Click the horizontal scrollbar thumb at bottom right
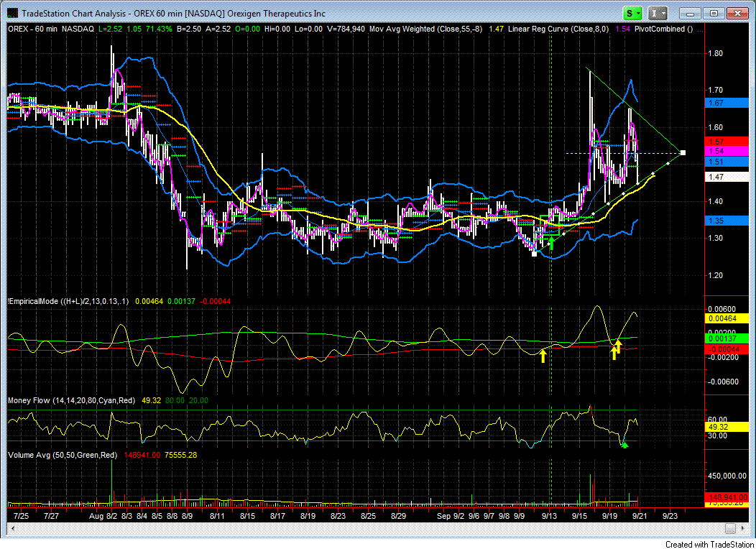Image resolution: width=756 pixels, height=549 pixels. tap(730, 529)
